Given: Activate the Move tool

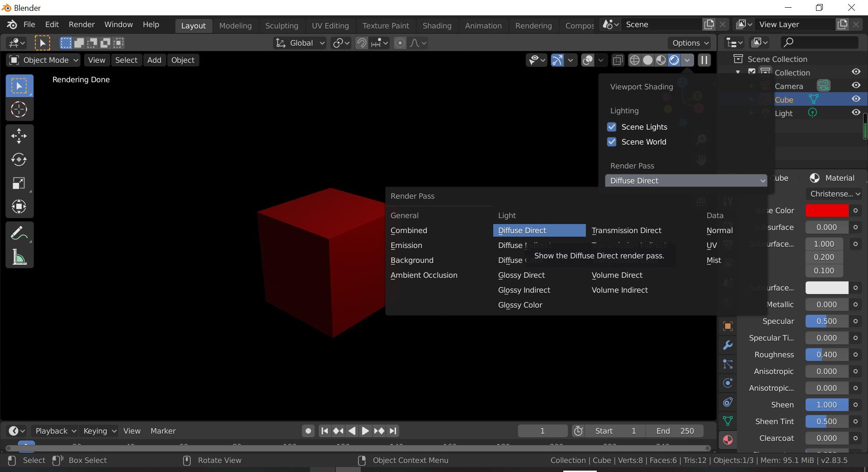Looking at the screenshot, I should (x=19, y=136).
